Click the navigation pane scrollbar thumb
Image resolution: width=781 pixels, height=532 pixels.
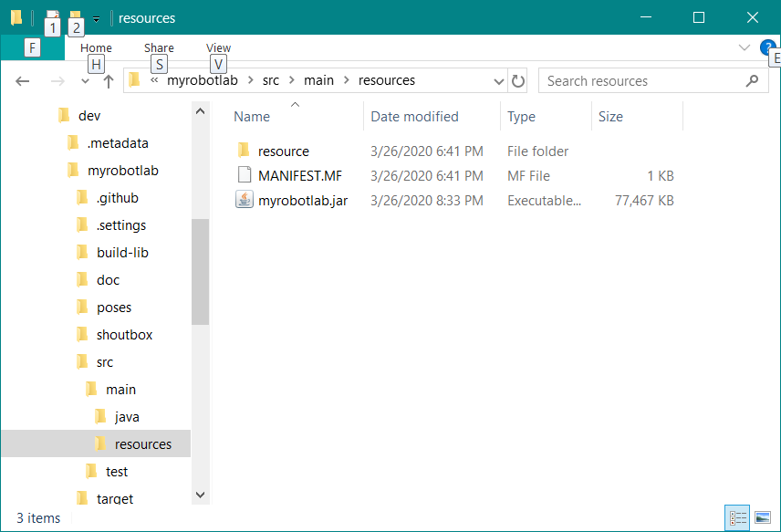pos(200,272)
